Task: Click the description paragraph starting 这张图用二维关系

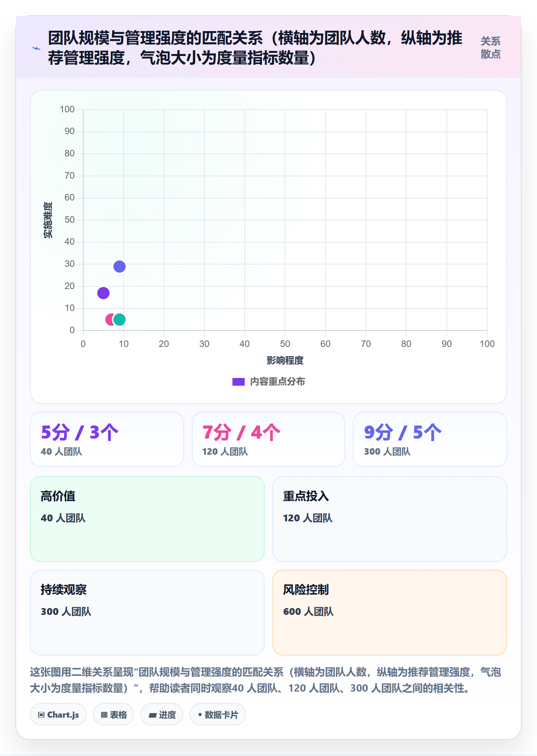Action: point(265,680)
